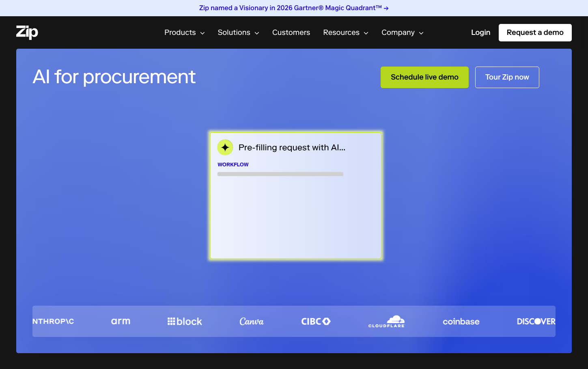
Task: Click the arm logo
Action: point(121,321)
